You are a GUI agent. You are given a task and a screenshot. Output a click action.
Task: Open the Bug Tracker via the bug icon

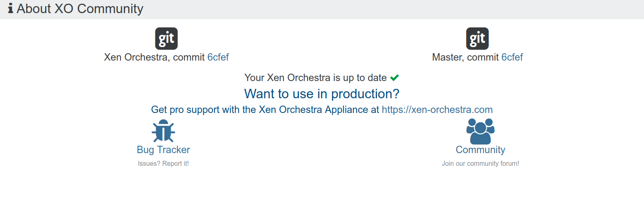tap(163, 131)
